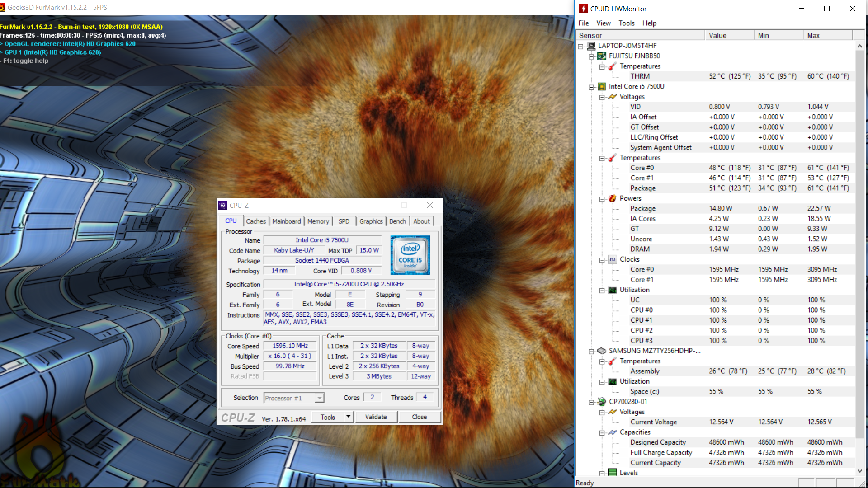Click the HWMonitor scrollbar down arrow
Viewport: 868px width, 488px height.
[x=859, y=471]
